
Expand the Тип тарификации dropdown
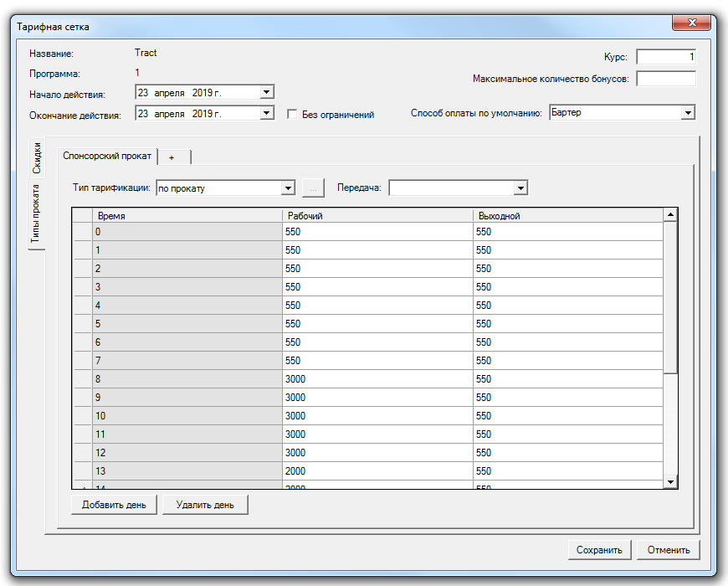[x=289, y=188]
